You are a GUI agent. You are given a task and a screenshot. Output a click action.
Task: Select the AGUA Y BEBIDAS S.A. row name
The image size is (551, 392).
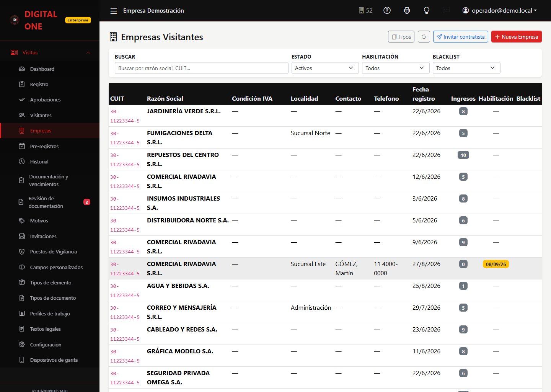(178, 286)
